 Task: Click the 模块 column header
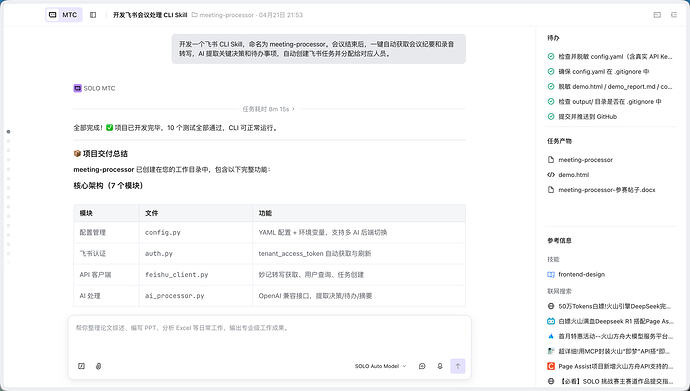[x=106, y=213]
